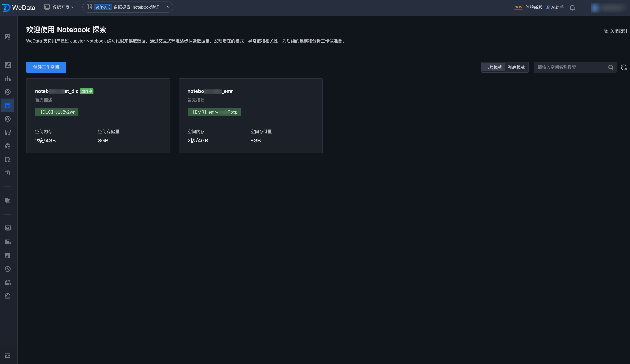The height and width of the screenshot is (364, 630).
Task: Click the chevron arrow of project selector
Action: tap(168, 7)
